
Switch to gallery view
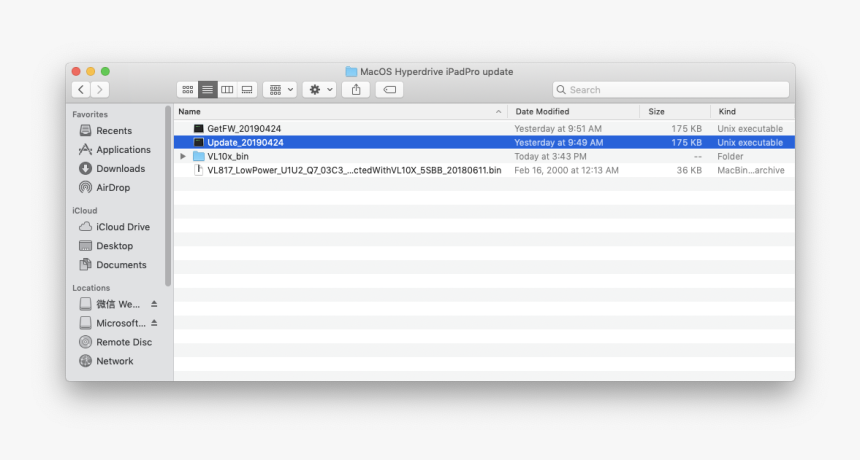pyautogui.click(x=247, y=89)
